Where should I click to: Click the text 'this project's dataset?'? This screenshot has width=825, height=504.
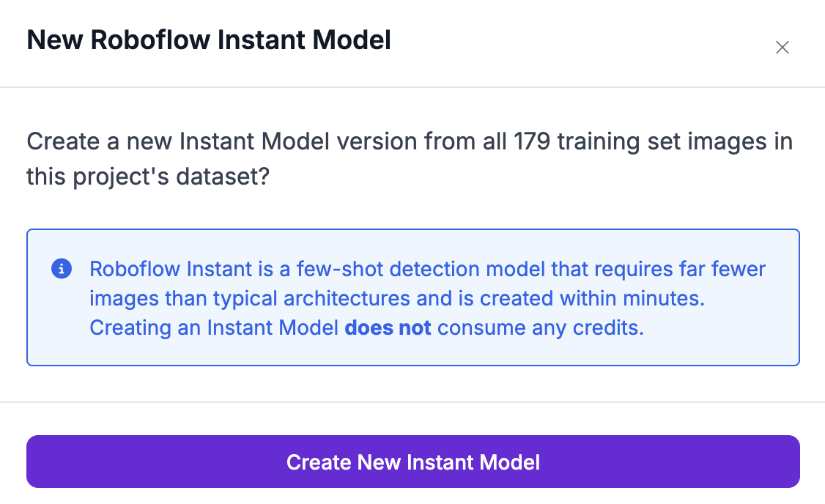tap(148, 177)
